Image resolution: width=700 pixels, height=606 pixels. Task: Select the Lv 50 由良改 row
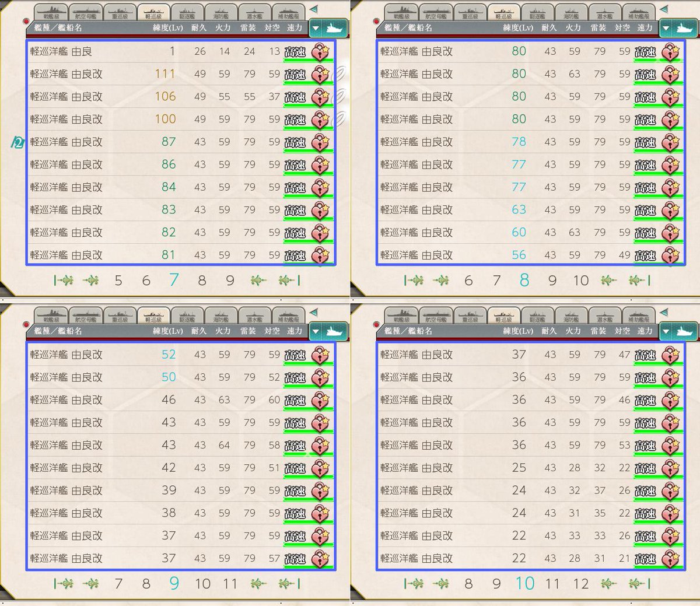click(181, 377)
